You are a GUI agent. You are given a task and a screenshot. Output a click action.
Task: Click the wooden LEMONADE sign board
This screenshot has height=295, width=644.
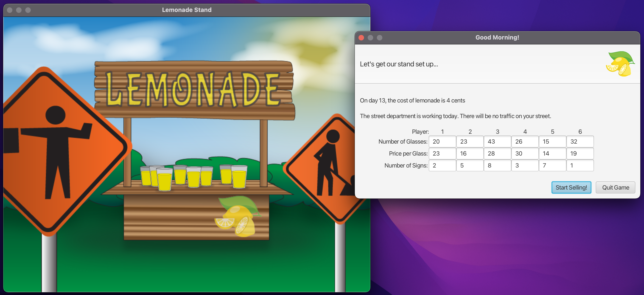click(194, 90)
